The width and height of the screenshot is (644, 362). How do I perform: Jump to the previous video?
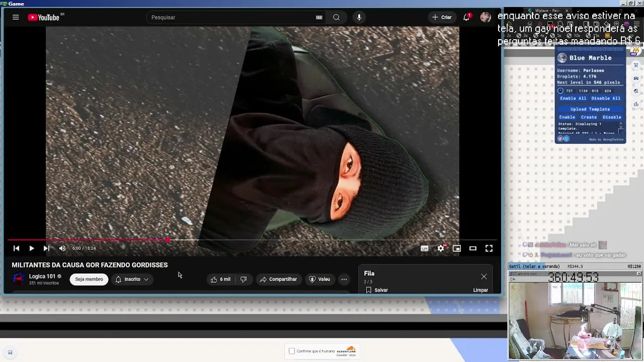tap(16, 248)
